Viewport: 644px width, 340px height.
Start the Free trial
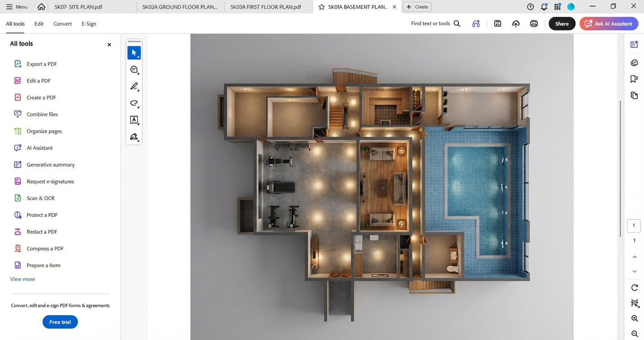pos(60,322)
